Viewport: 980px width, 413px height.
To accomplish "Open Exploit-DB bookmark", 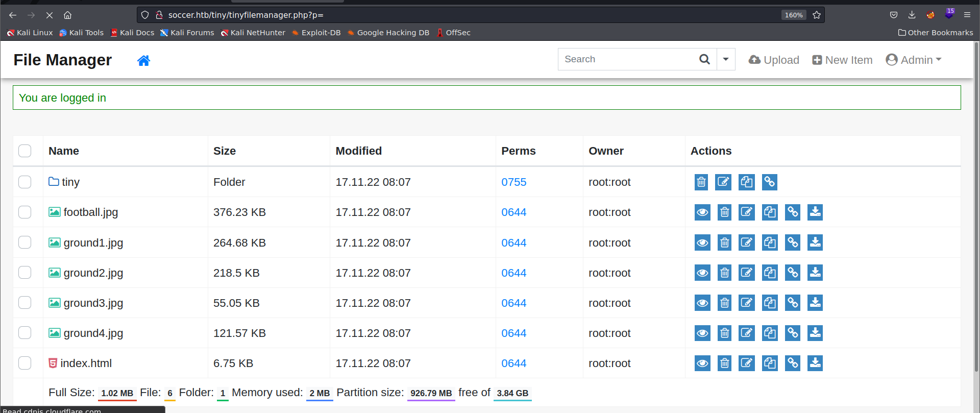I will coord(316,33).
